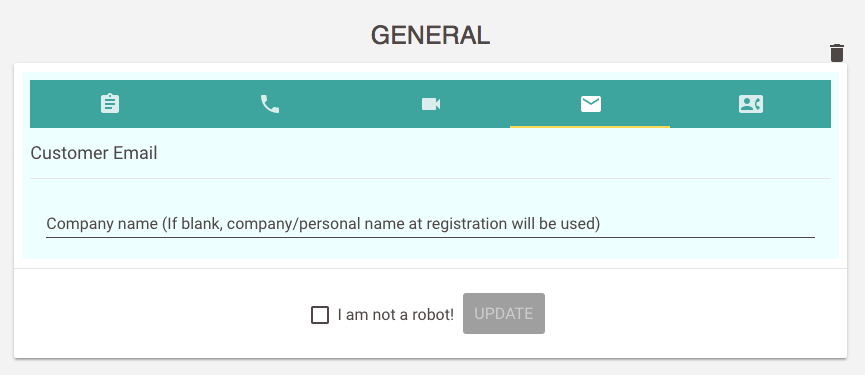
Task: Choose the camcorder icon in teal bar
Action: 430,104
